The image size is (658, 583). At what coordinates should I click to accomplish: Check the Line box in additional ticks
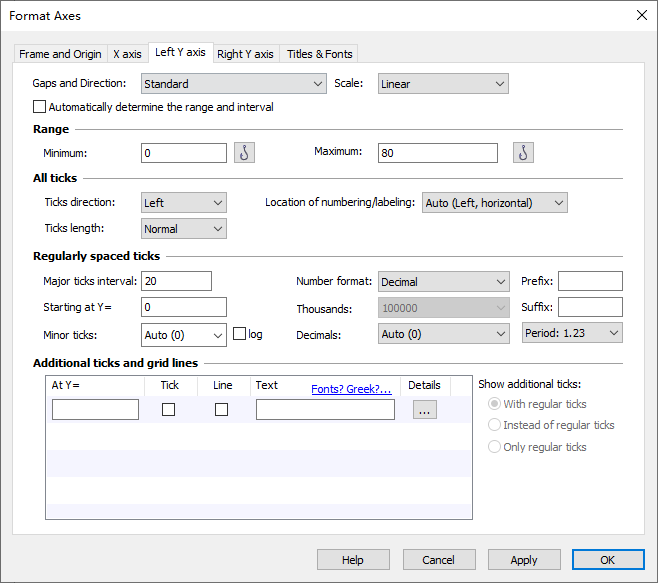pos(221,409)
